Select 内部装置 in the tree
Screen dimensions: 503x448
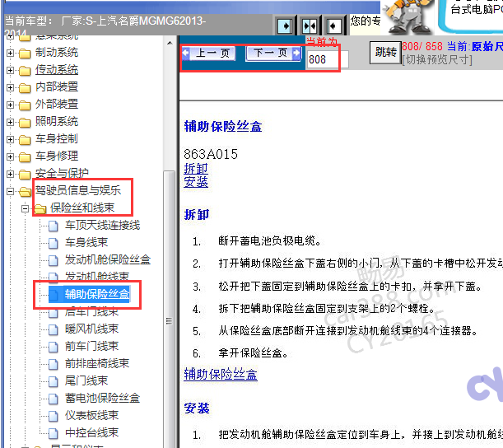tap(57, 86)
